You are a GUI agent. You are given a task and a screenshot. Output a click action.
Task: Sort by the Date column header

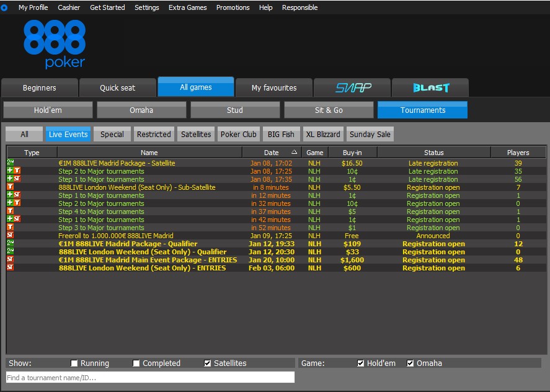click(272, 153)
